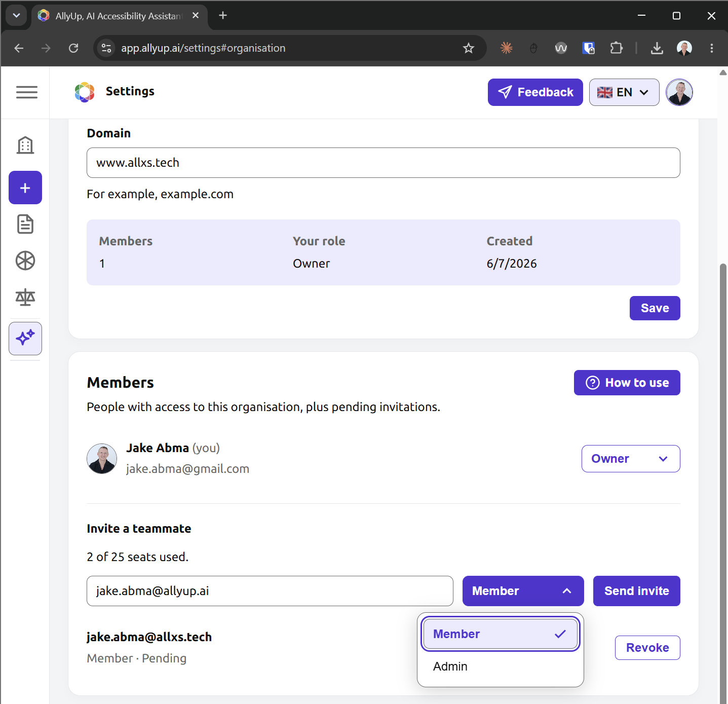The height and width of the screenshot is (704, 728).
Task: Open the scales of justice sidebar icon
Action: (25, 298)
